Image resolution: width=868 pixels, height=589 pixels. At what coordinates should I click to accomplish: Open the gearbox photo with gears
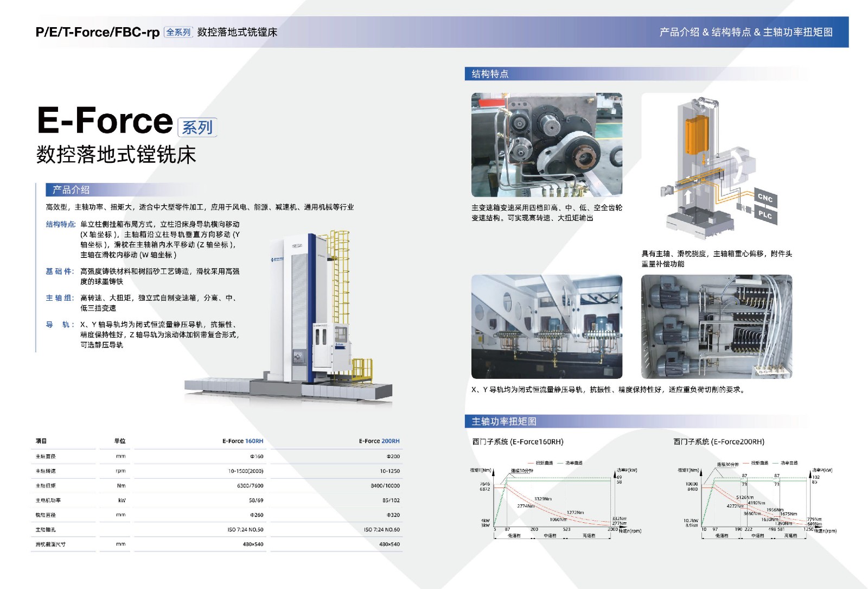546,144
